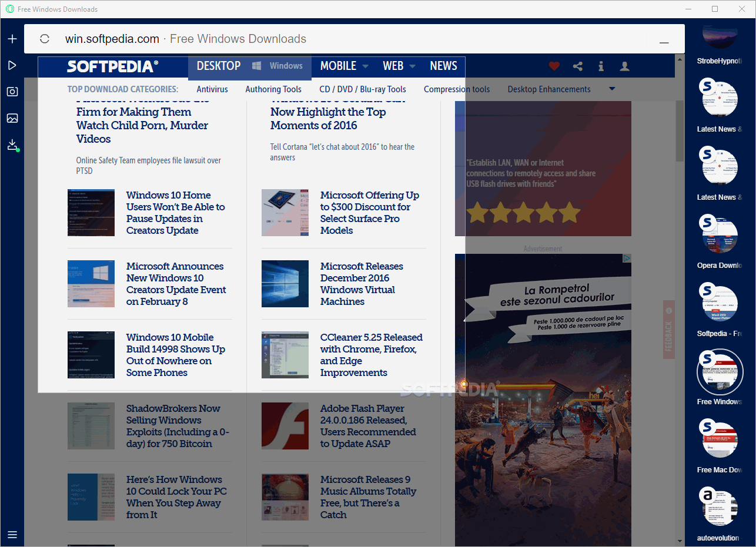Open the DESKTOP section

point(219,66)
